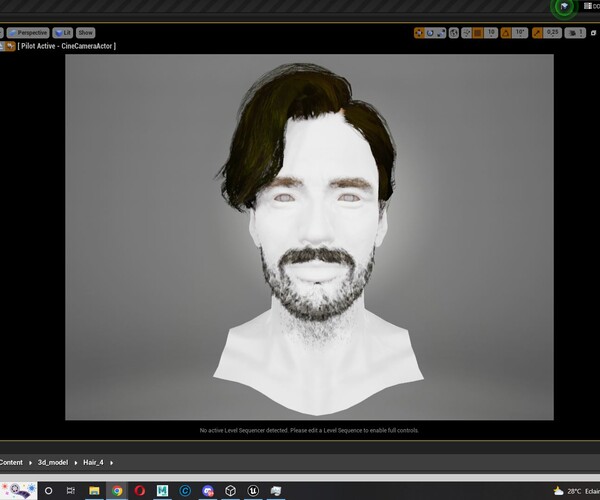Toggle world/local coordinate space globe
Viewport: 600px width, 500px height.
tap(454, 33)
